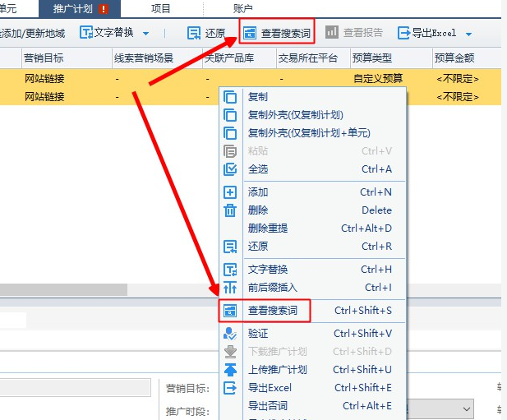Click the 交易所在平台 column header

313,58
